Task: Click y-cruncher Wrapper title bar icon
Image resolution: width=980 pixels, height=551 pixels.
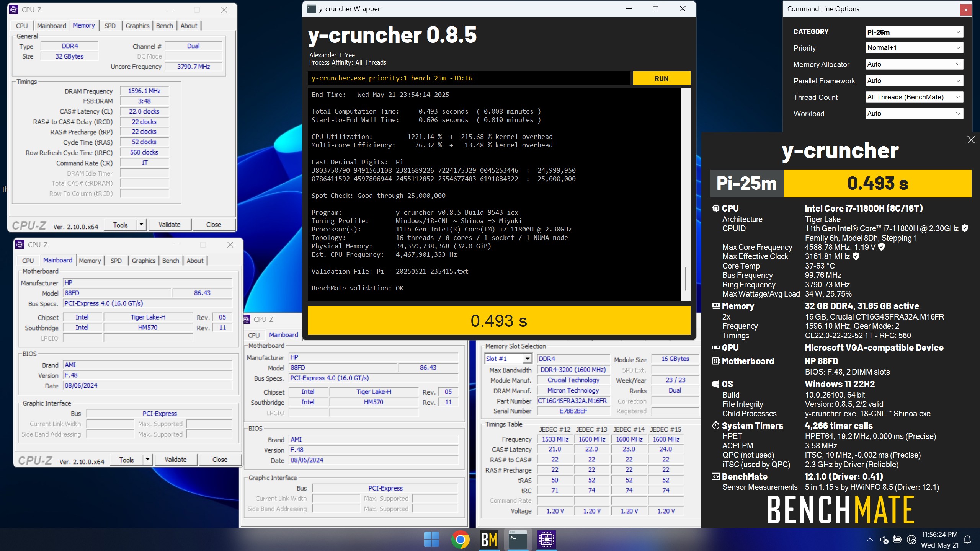Action: 311,9
